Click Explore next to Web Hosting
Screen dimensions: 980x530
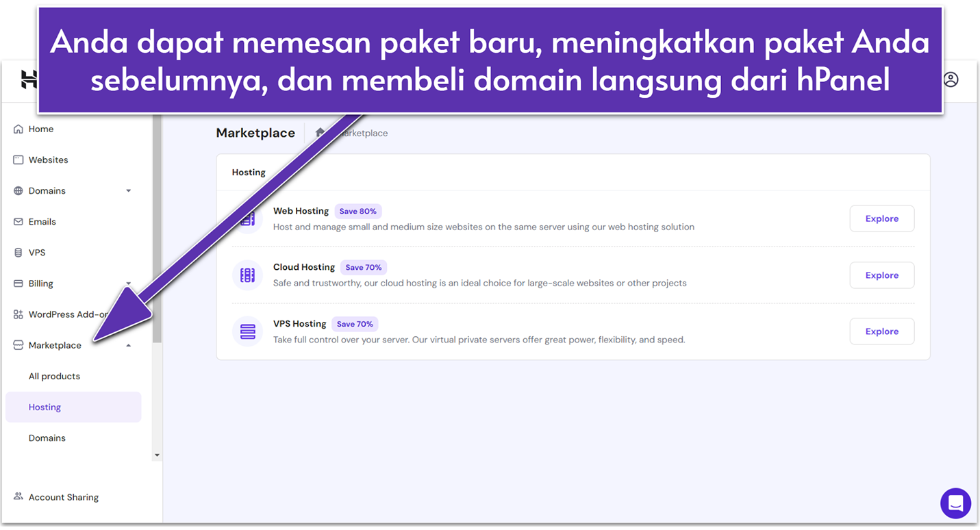pos(881,218)
